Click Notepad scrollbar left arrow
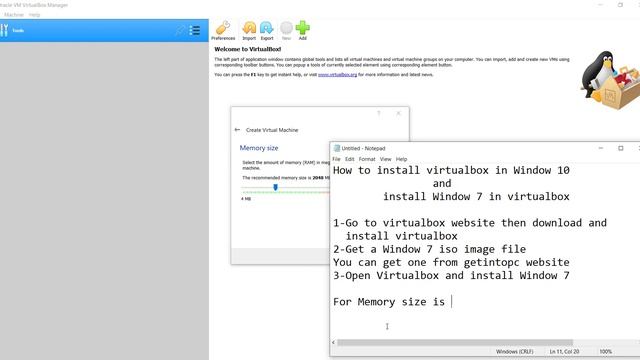This screenshot has height=360, width=640. click(333, 342)
